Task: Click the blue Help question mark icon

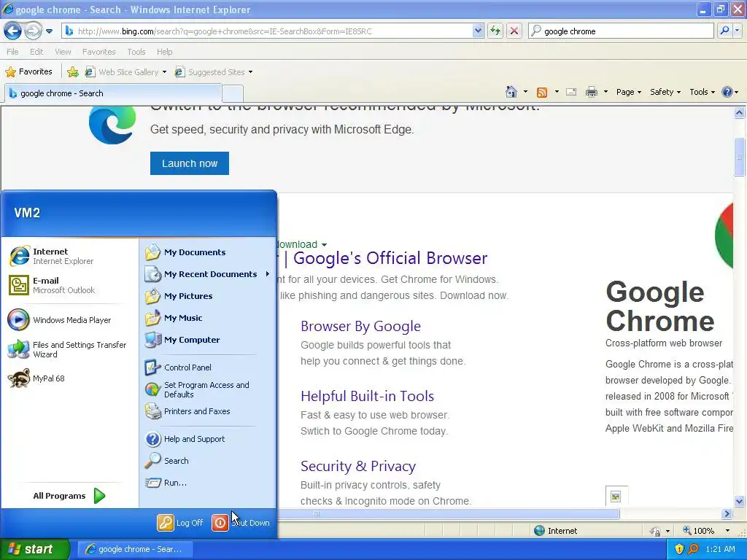Action: click(727, 92)
